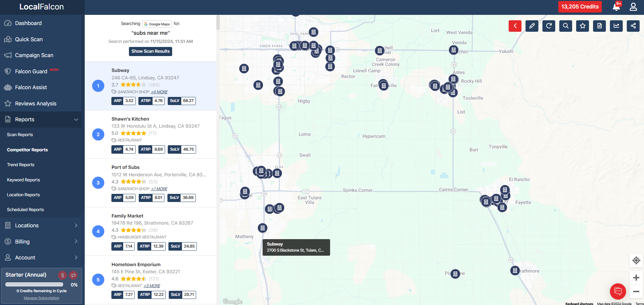
Task: Click the credits remaining progress bar
Action: (34, 284)
